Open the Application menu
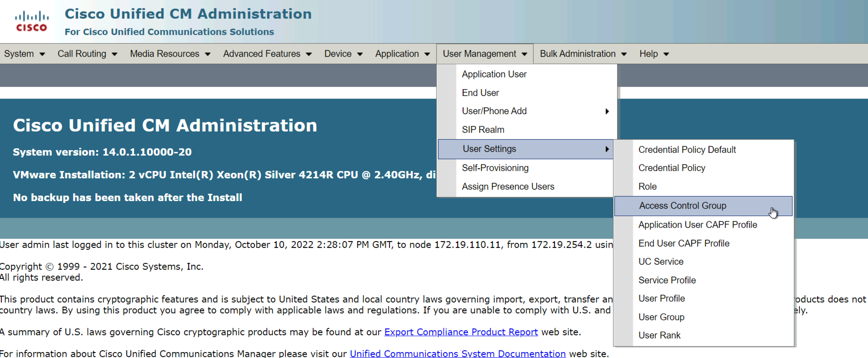This screenshot has width=868, height=358. [403, 54]
